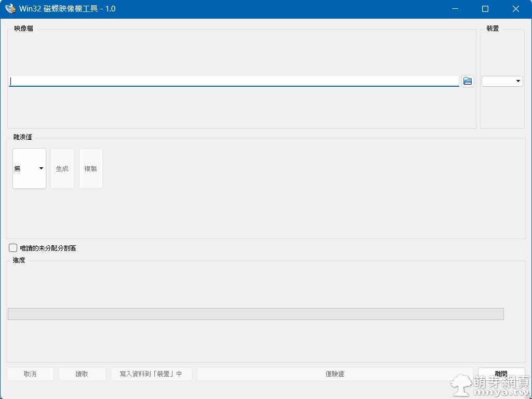This screenshot has height=399, width=532.
Task: Select the 僅驗證 verify-only button
Action: click(335, 374)
